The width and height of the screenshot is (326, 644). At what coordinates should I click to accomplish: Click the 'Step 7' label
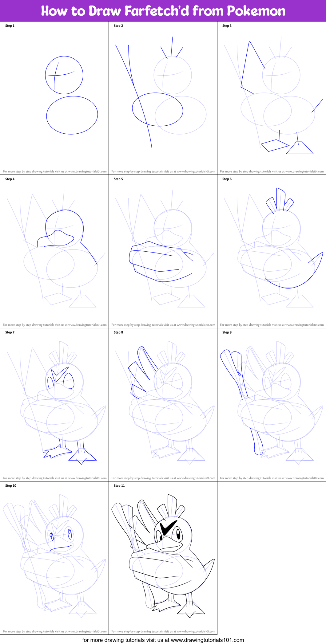[10, 332]
